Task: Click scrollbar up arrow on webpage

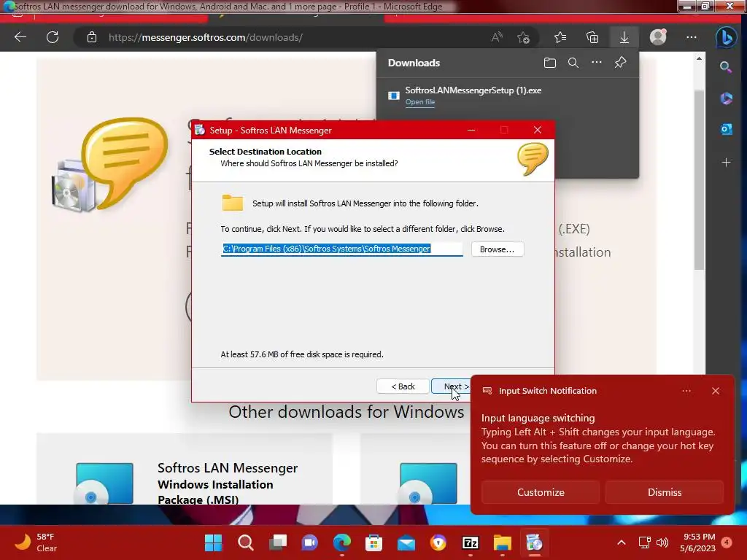Action: 699,58
